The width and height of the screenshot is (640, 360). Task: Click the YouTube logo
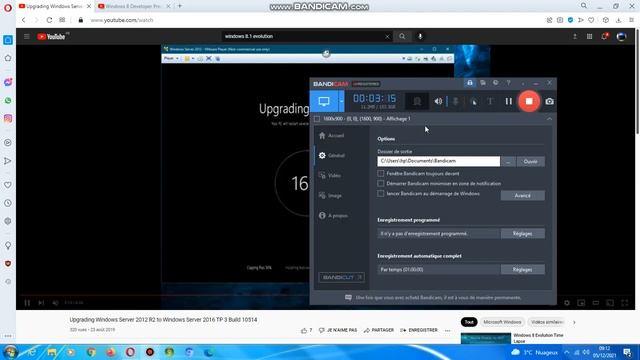51,36
